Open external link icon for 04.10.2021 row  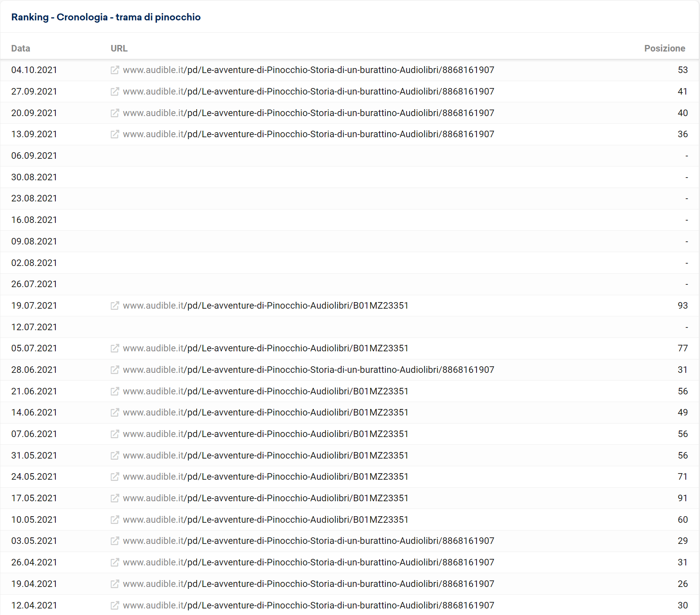(115, 70)
